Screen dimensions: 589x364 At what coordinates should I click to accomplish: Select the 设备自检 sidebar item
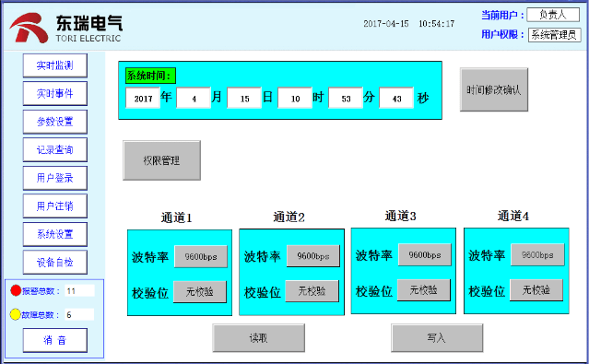tap(54, 263)
